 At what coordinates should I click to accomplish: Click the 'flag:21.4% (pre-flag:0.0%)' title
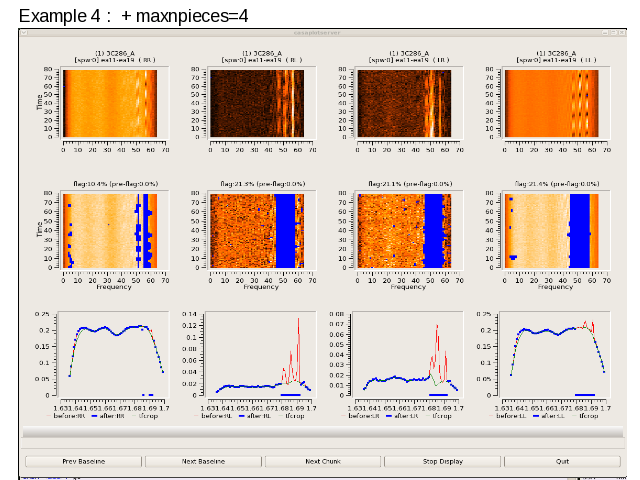click(557, 184)
